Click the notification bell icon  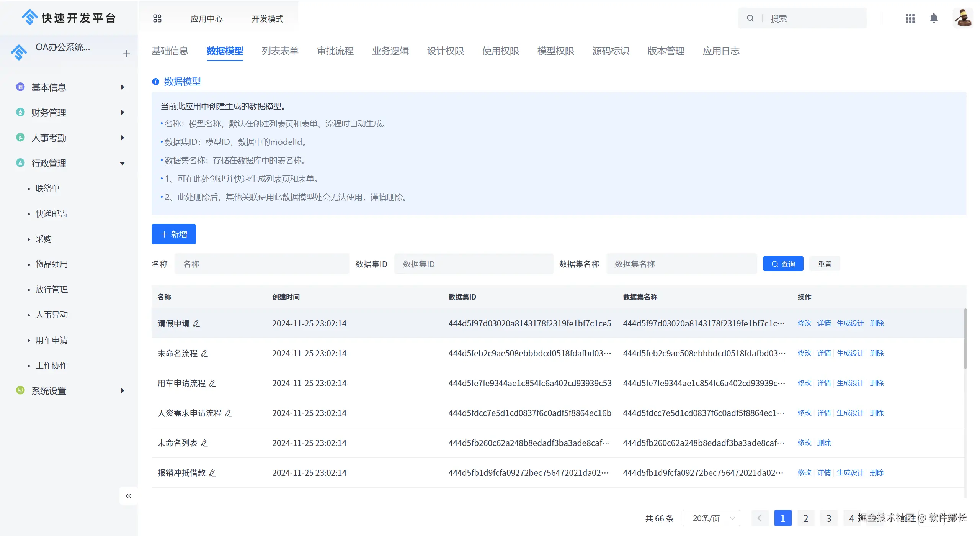pyautogui.click(x=934, y=18)
